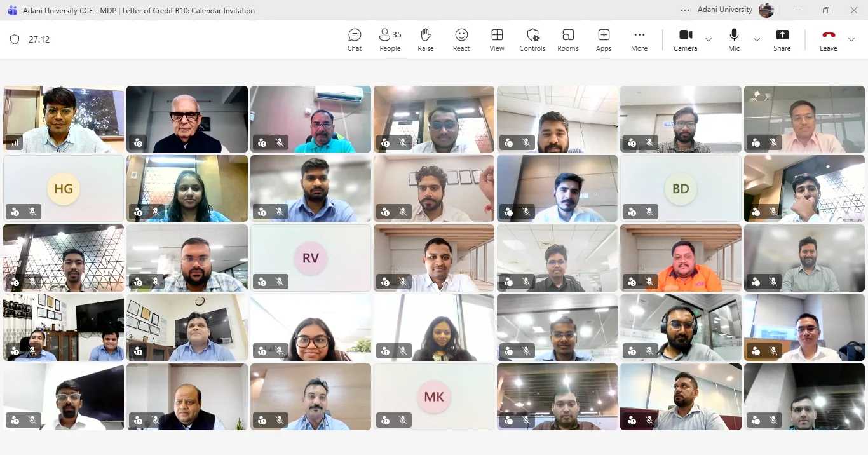Image resolution: width=868 pixels, height=455 pixels.
Task: Click the muted mic icon on RV tile
Action: [279, 281]
